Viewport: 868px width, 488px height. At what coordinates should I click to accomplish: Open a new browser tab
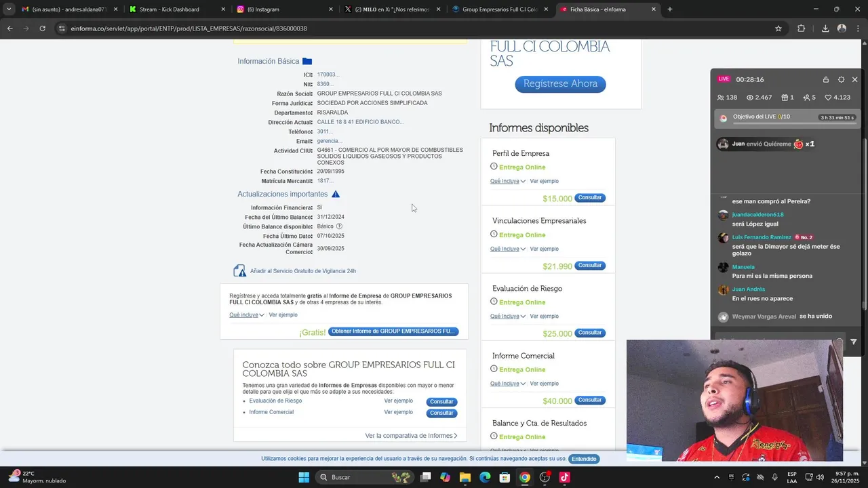coord(670,9)
